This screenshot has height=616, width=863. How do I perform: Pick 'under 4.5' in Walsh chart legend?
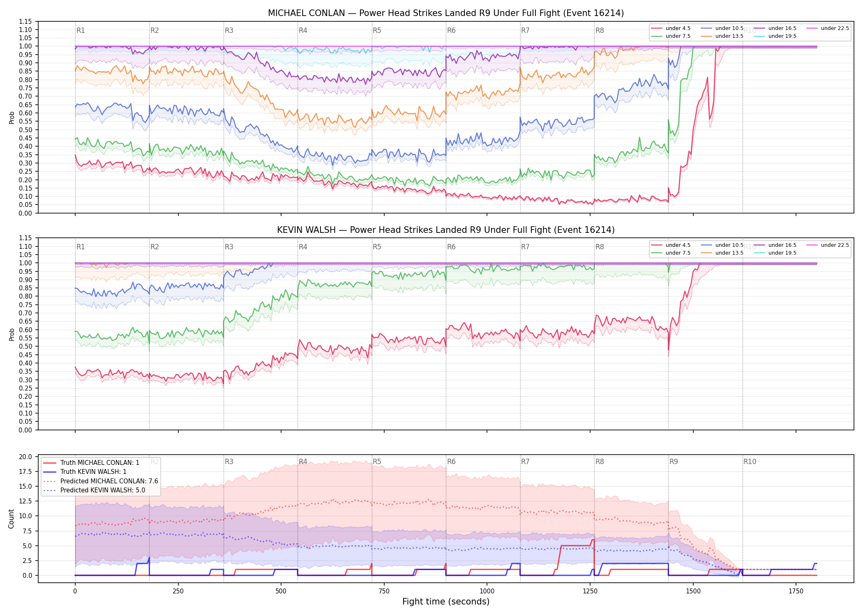[671, 245]
